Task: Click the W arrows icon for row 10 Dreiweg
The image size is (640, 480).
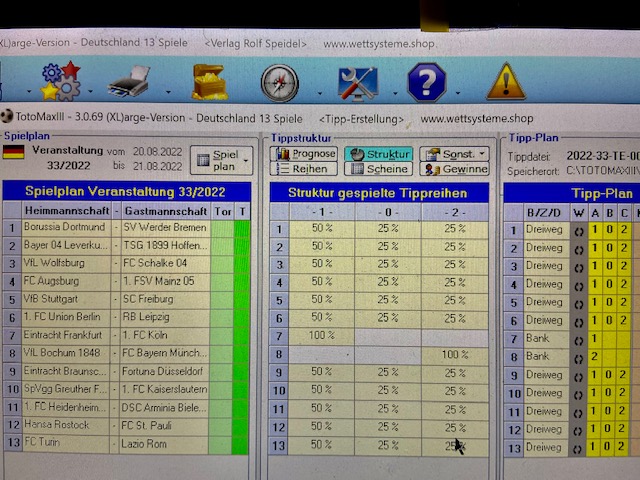Action: point(578,395)
